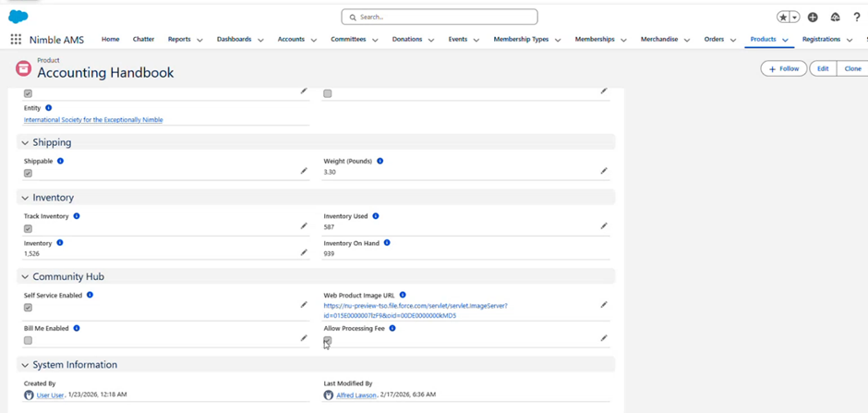This screenshot has width=868, height=413.
Task: Open the International Society for the Exceptionally Nimble link
Action: [x=93, y=119]
